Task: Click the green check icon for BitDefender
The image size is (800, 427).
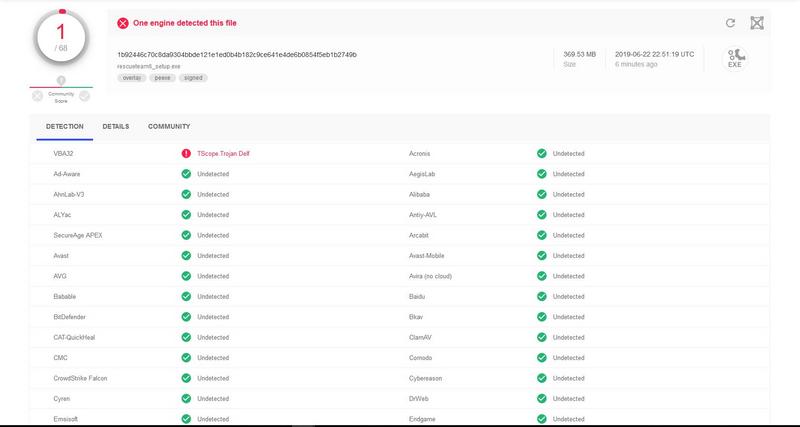Action: (186, 317)
